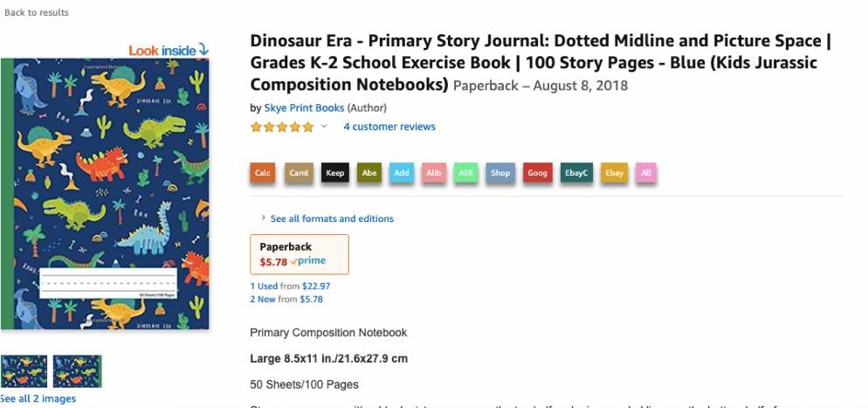Visit the Skye Print Books author page
Image resolution: width=868 pixels, height=408 pixels.
pyautogui.click(x=304, y=108)
